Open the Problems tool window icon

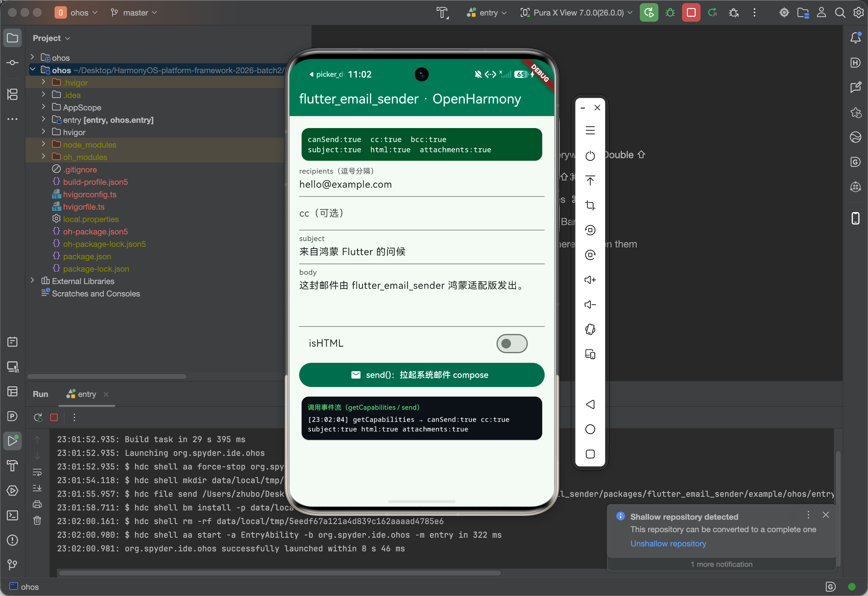pyautogui.click(x=12, y=540)
